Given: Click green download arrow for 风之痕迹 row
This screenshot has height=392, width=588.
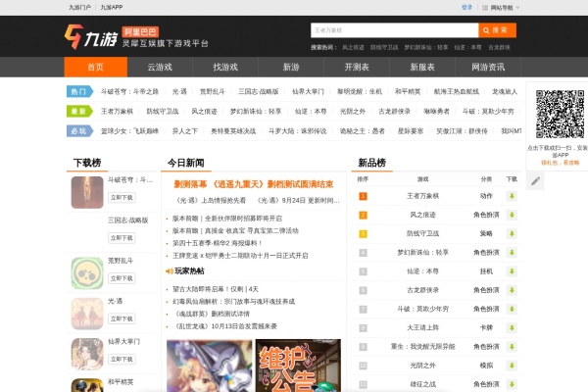Looking at the screenshot, I should point(512,215).
